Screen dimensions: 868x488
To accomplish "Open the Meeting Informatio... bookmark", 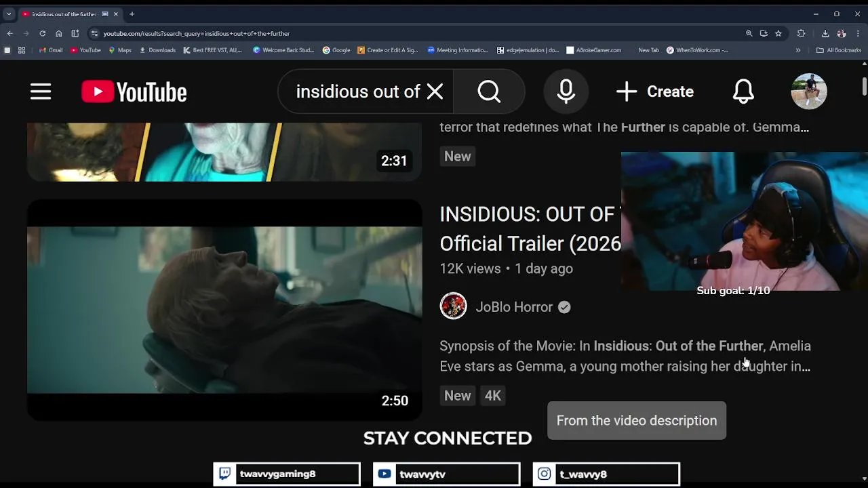I will tap(458, 50).
